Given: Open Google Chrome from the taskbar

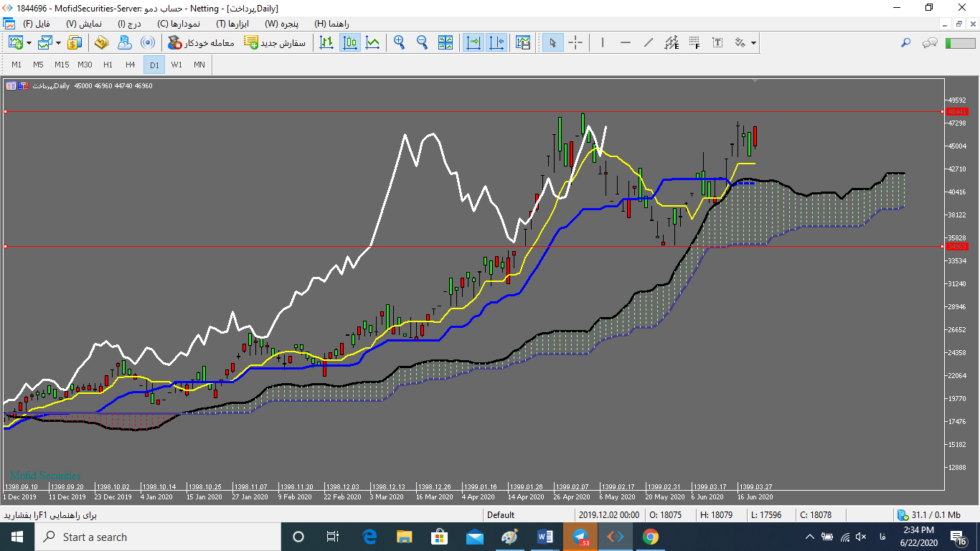Looking at the screenshot, I should click(x=651, y=537).
